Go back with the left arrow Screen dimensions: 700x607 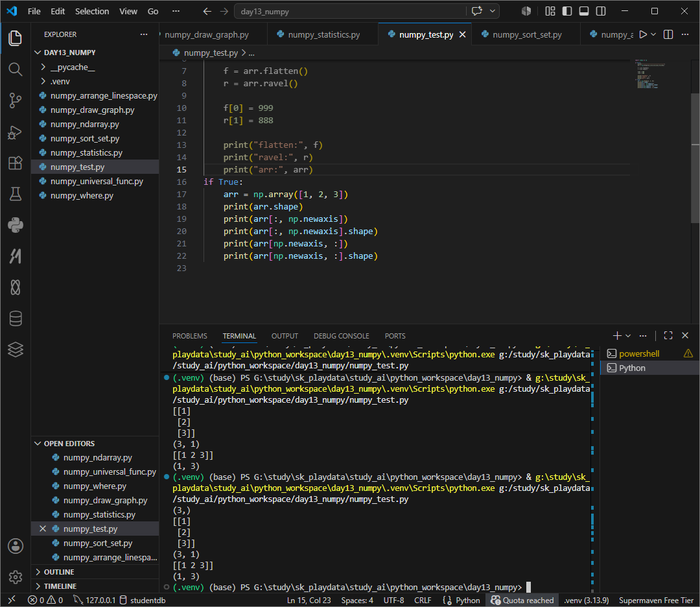207,11
